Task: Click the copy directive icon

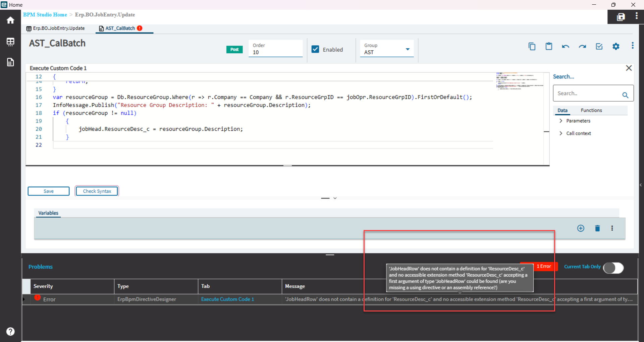Action: pyautogui.click(x=532, y=46)
